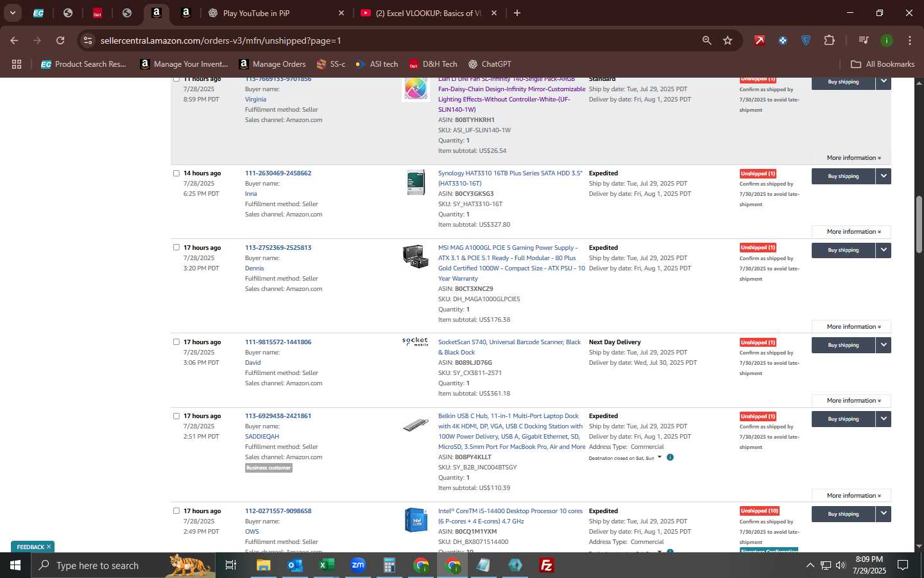Viewport: 924px width, 578px height.
Task: Click Buy shipping for the Belkin hub order
Action: click(843, 419)
